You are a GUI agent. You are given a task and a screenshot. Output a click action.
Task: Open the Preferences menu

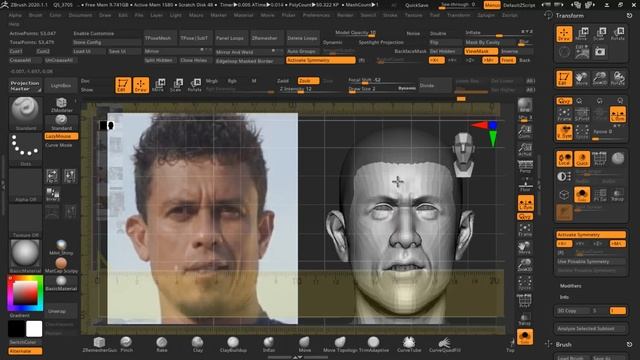coord(316,15)
